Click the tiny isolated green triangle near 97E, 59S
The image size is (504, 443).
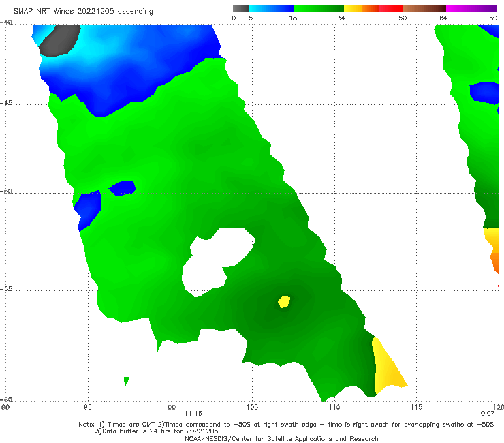[x=126, y=381]
